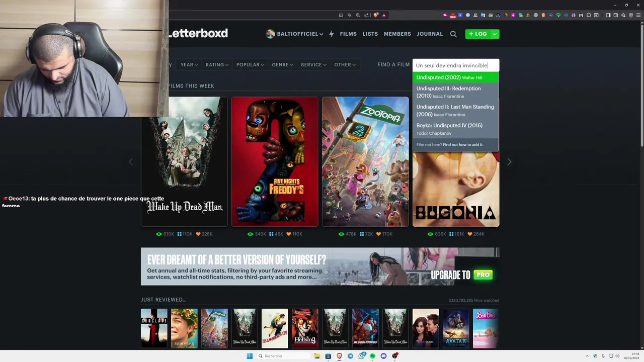Click the share icon in address bar
The height and width of the screenshot is (362, 644).
366,15
